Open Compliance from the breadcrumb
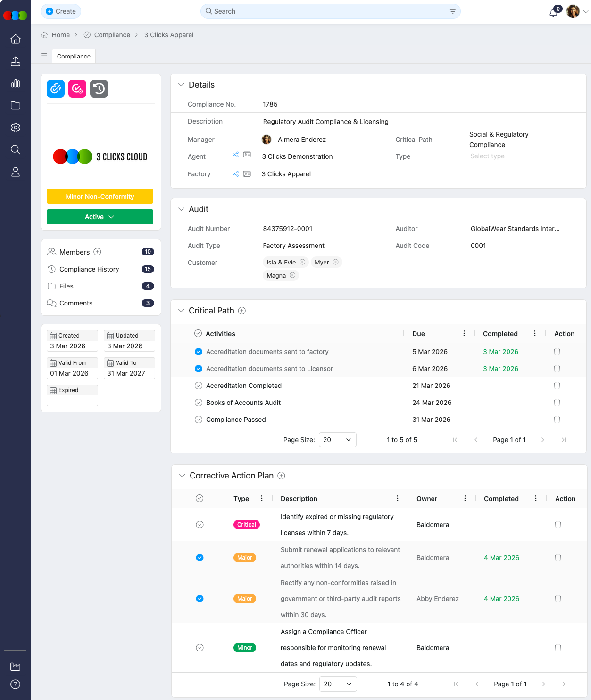 pyautogui.click(x=112, y=35)
